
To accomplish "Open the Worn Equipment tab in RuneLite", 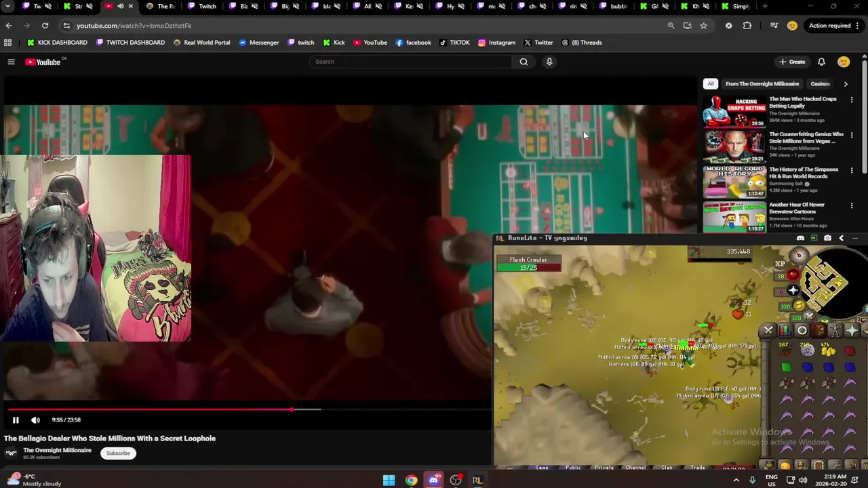I will pyautogui.click(x=835, y=331).
